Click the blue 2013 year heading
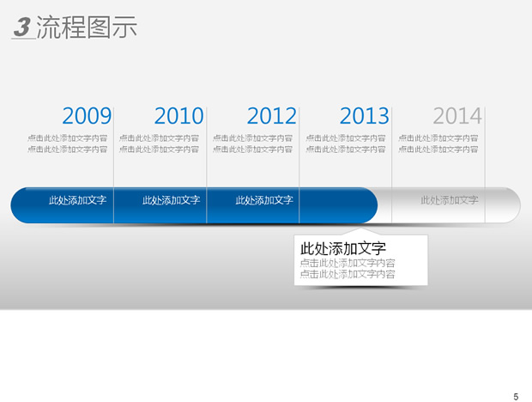532x402 pixels. tap(364, 116)
